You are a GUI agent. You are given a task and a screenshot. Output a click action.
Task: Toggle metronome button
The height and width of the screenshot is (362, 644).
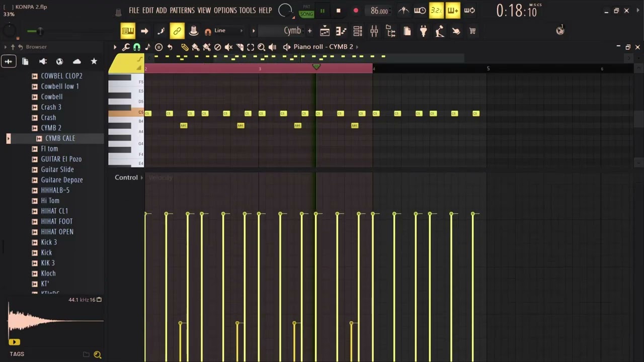(404, 10)
